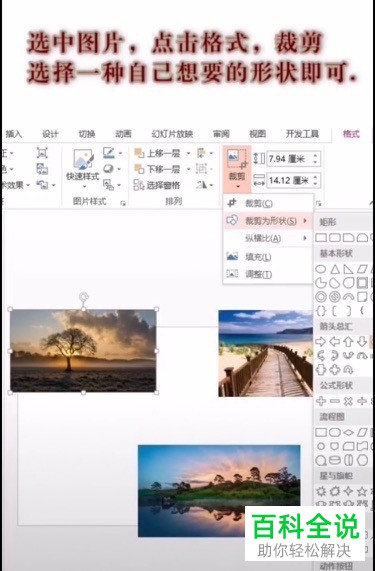Click the height spinner arrows
Viewport: 375px width, 571px height.
coord(316,159)
